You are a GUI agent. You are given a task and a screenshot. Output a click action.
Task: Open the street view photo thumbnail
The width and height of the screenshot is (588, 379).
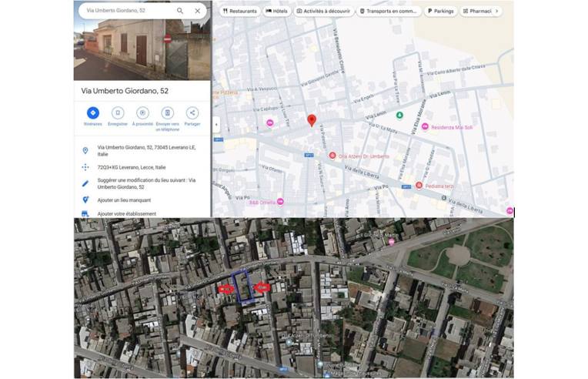point(142,49)
